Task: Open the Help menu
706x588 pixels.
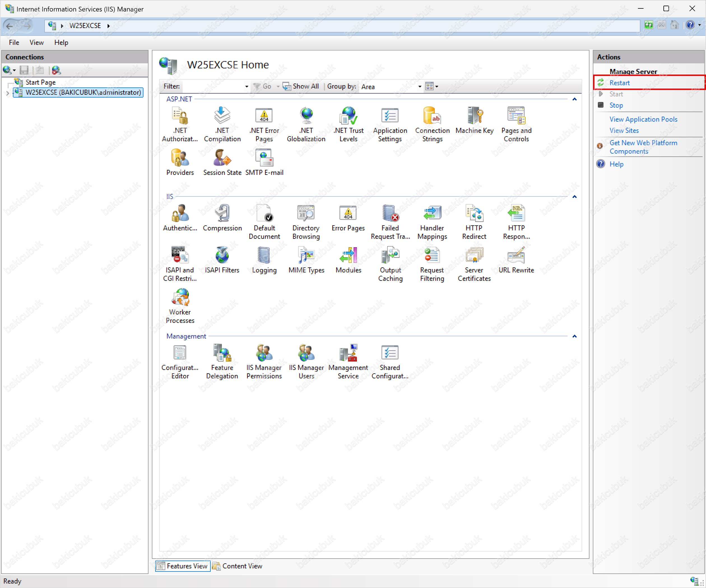Action: [61, 43]
